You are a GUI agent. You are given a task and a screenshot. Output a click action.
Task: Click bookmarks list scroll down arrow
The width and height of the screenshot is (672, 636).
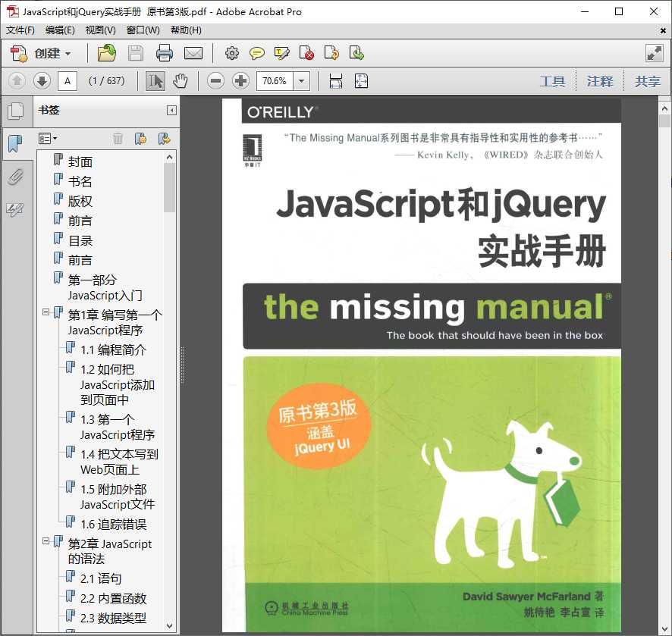point(169,625)
